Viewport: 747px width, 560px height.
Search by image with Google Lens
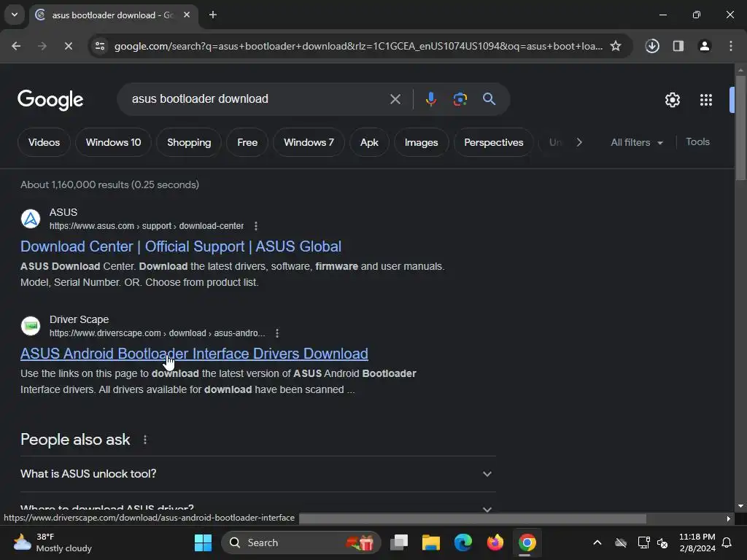click(460, 99)
